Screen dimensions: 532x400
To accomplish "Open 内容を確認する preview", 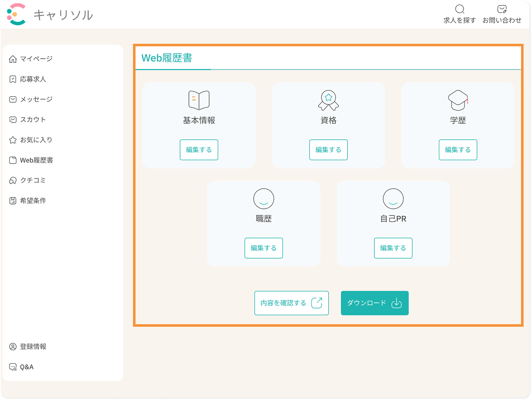I will [292, 303].
